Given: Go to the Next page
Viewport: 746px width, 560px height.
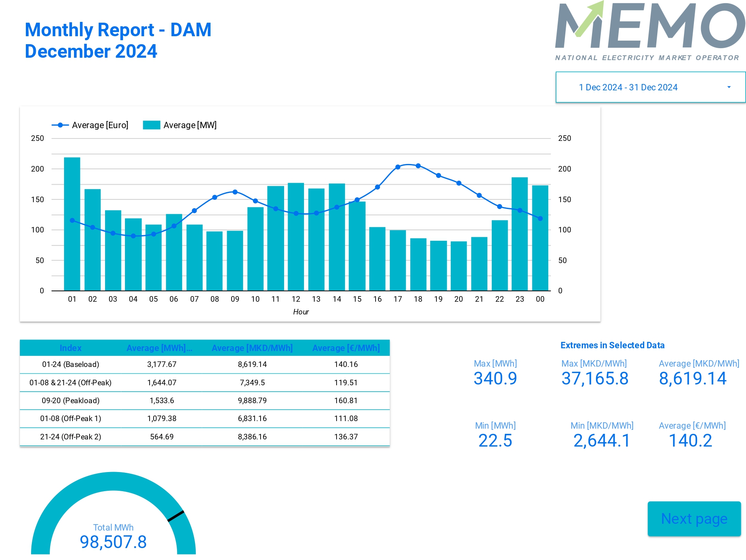Looking at the screenshot, I should (x=694, y=519).
